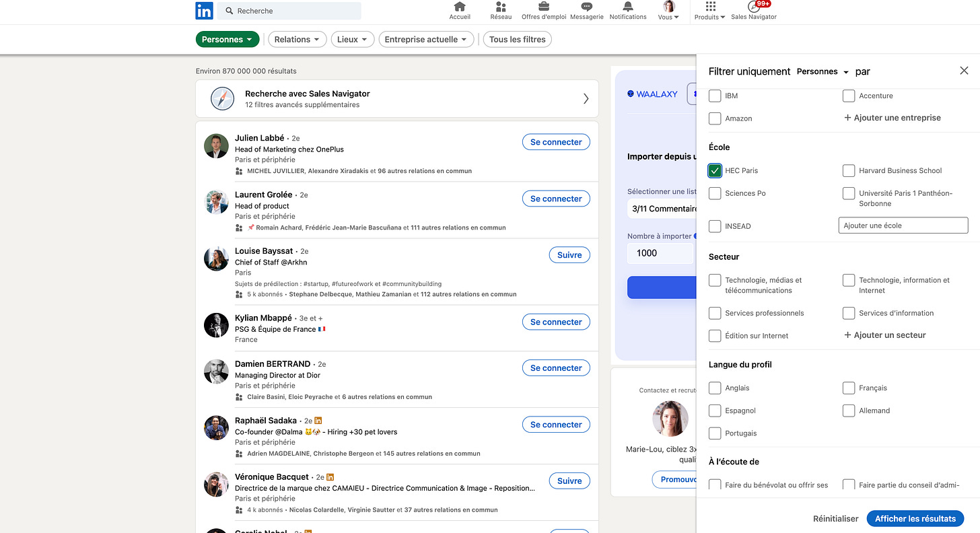Open Sales Navigator compass icon in navbar

pos(754,7)
